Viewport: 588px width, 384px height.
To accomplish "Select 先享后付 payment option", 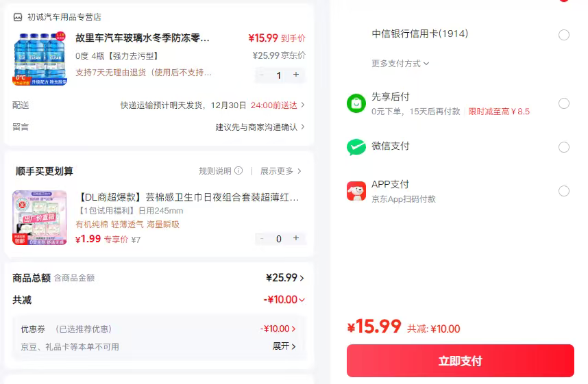I will click(564, 103).
